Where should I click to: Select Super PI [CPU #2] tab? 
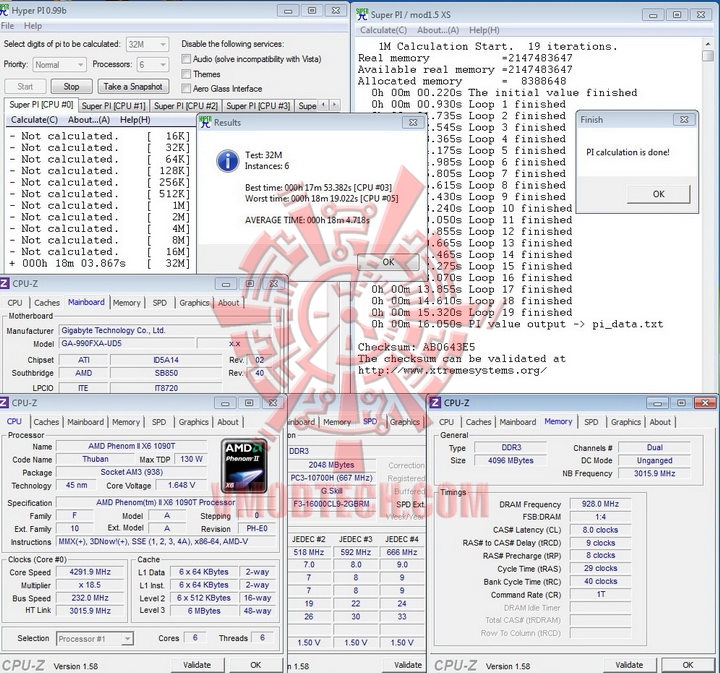(x=186, y=106)
